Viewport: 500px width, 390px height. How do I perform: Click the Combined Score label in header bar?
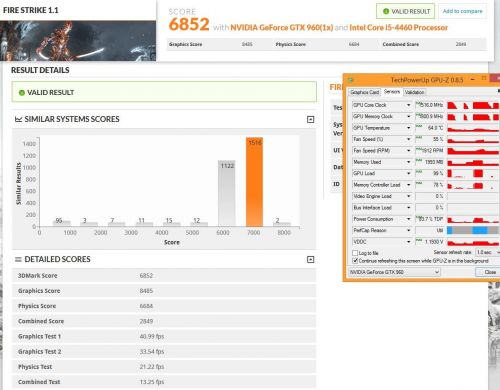point(401,44)
